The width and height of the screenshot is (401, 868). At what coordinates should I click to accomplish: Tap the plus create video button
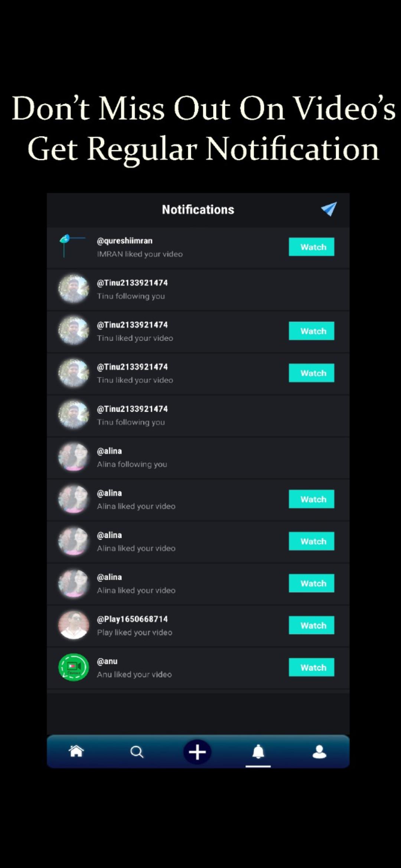(197, 752)
